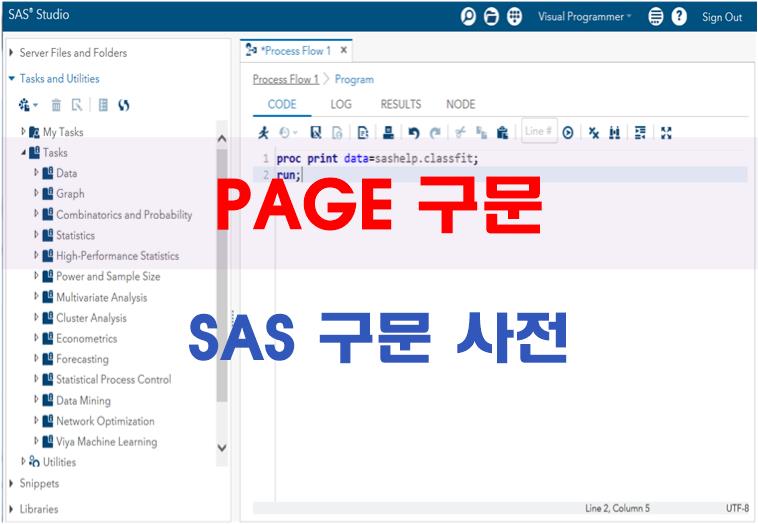758x524 pixels.
Task: Click the help question mark icon
Action: 679,16
